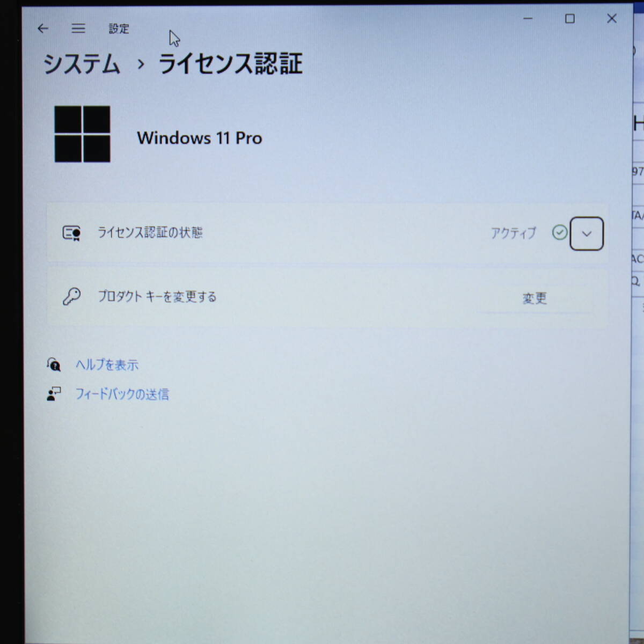Close the 設定 window
This screenshot has width=644, height=644.
pyautogui.click(x=612, y=19)
